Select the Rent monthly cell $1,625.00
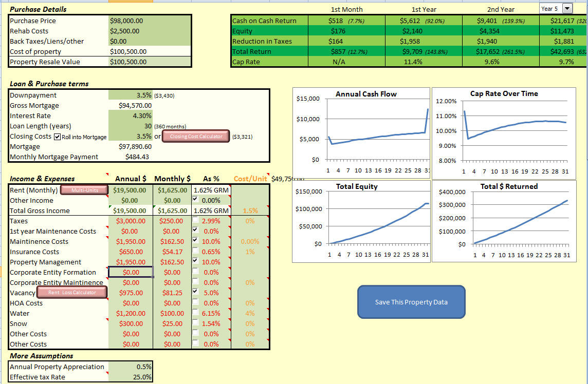The width and height of the screenshot is (588, 384). [x=172, y=190]
